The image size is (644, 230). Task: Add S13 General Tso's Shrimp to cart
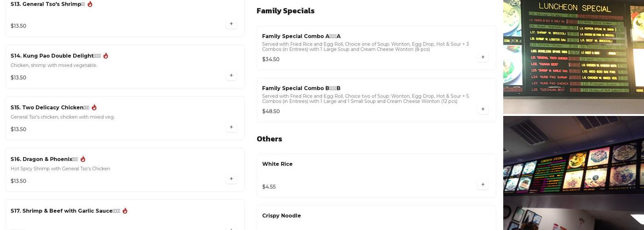[231, 24]
